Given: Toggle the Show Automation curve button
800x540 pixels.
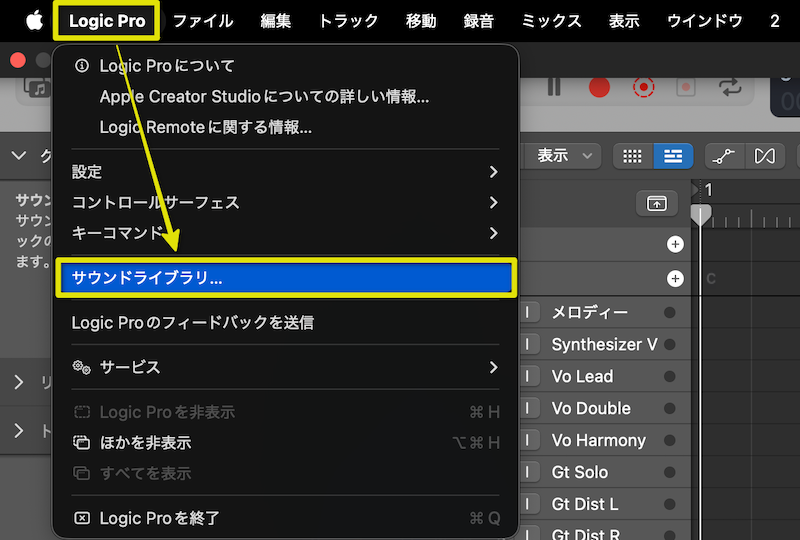Looking at the screenshot, I should [724, 156].
